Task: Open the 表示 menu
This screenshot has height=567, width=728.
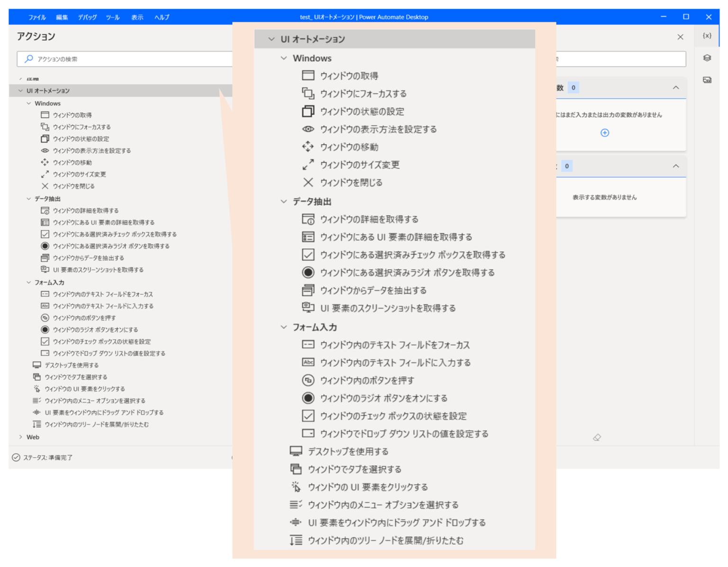Action: click(x=137, y=17)
